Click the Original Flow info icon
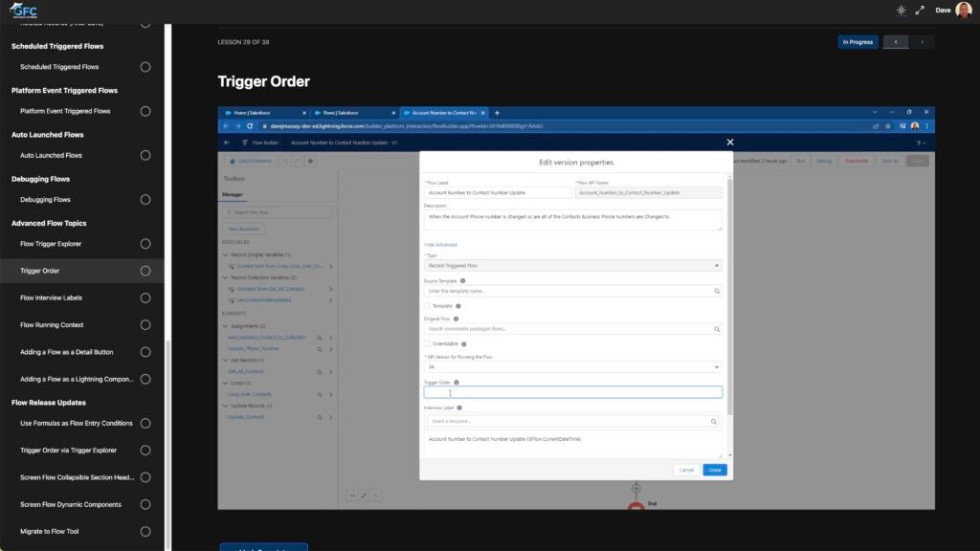Image resolution: width=980 pixels, height=551 pixels. pyautogui.click(x=456, y=319)
